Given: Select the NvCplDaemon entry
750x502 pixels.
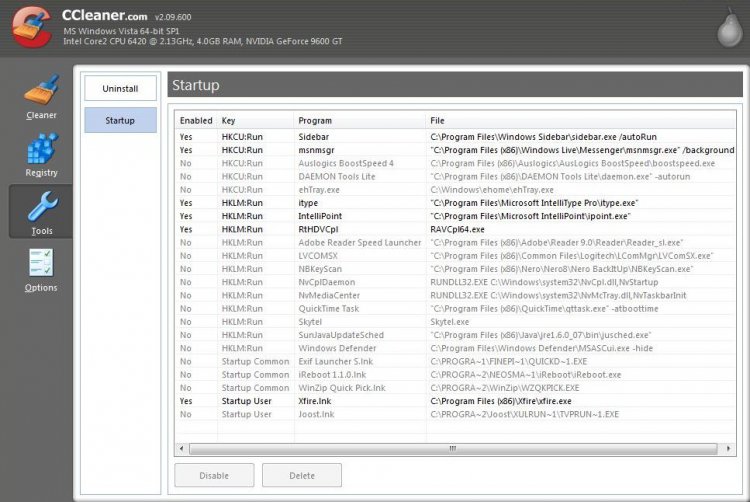Looking at the screenshot, I should click(455, 282).
